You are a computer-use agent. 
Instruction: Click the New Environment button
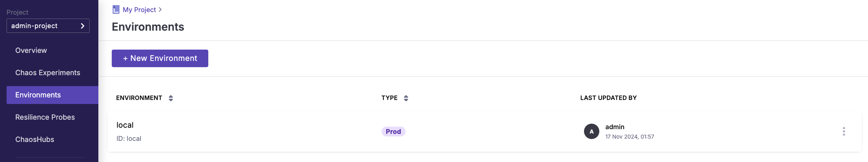(160, 58)
